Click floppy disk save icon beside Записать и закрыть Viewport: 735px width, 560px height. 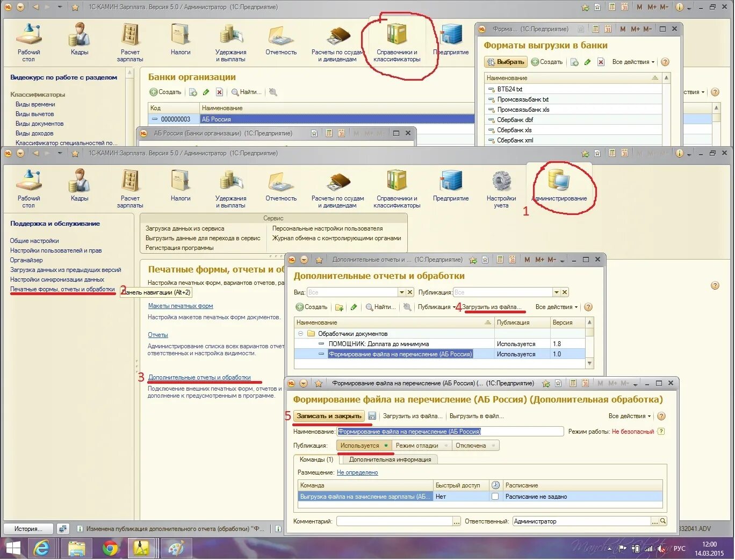point(372,416)
